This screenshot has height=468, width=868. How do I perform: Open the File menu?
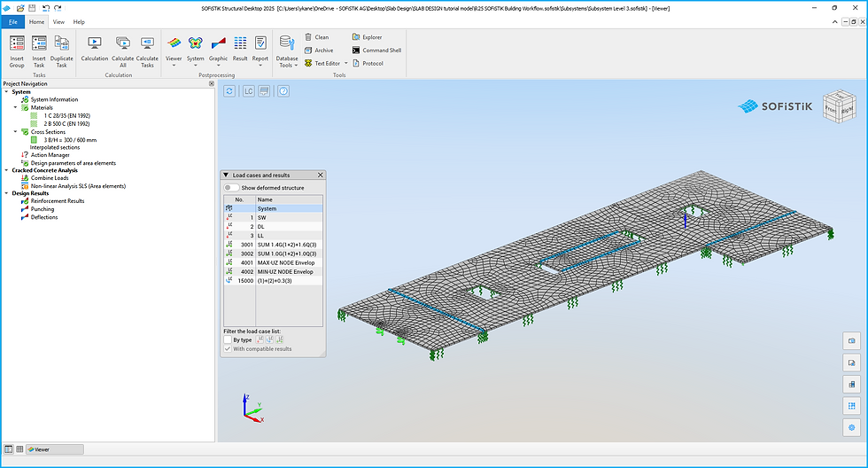pyautogui.click(x=12, y=22)
